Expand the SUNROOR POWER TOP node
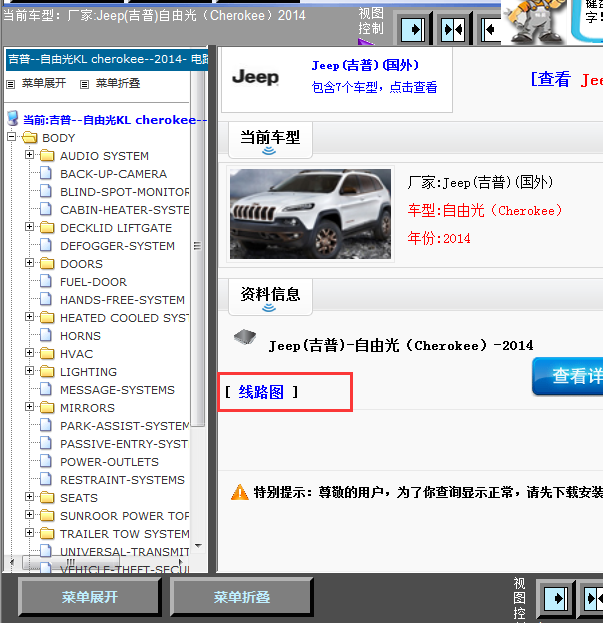This screenshot has height=623, width=603. tap(29, 515)
